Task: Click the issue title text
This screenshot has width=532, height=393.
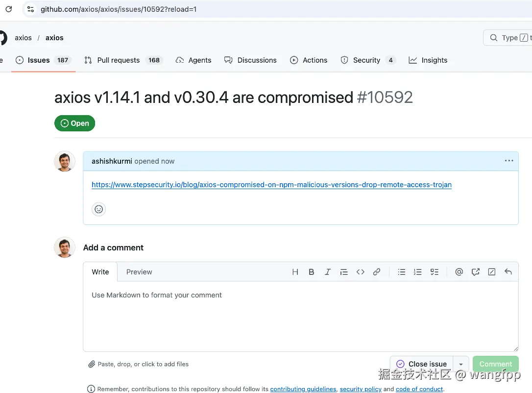Action: pyautogui.click(x=204, y=98)
